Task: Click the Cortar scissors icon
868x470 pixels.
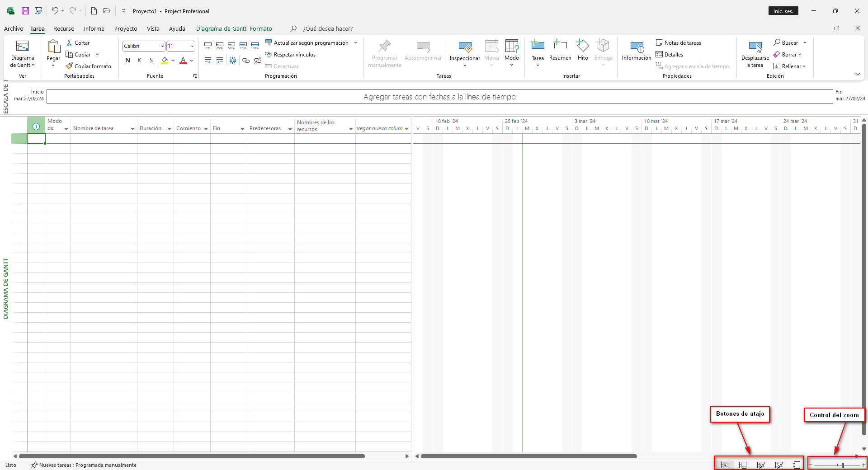Action: (x=69, y=42)
